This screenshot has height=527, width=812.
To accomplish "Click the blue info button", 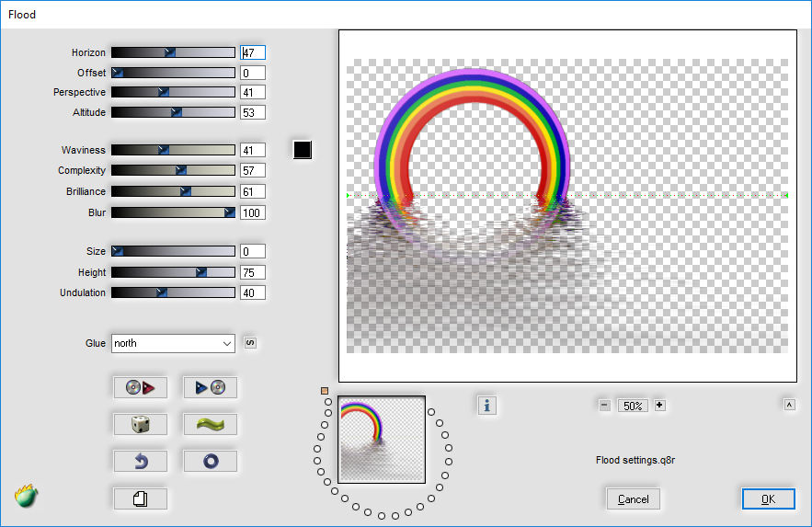I will pyautogui.click(x=486, y=406).
